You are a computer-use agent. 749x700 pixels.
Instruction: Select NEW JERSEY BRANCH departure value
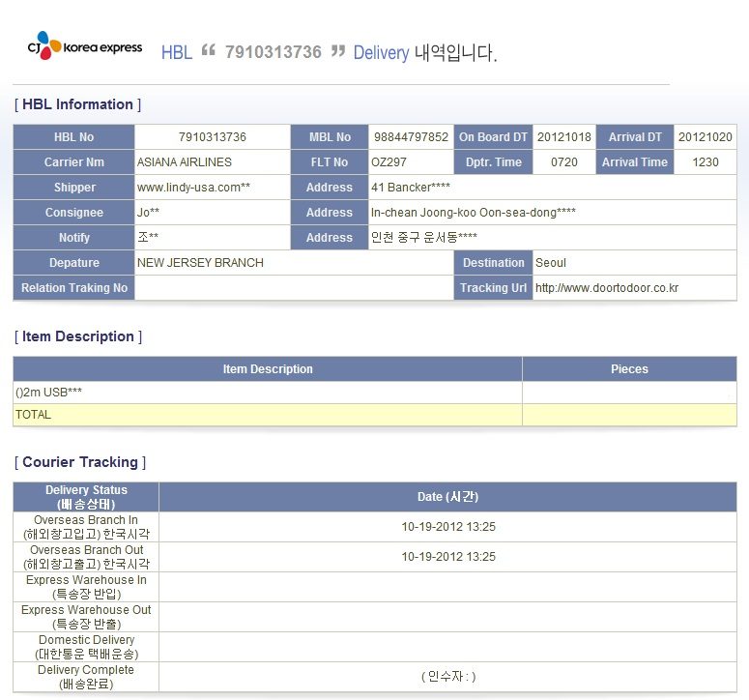coord(200,262)
